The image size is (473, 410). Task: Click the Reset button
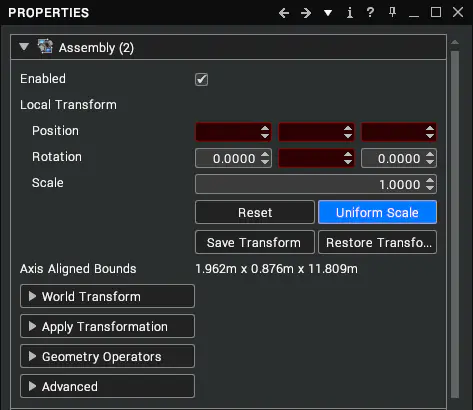tap(255, 212)
